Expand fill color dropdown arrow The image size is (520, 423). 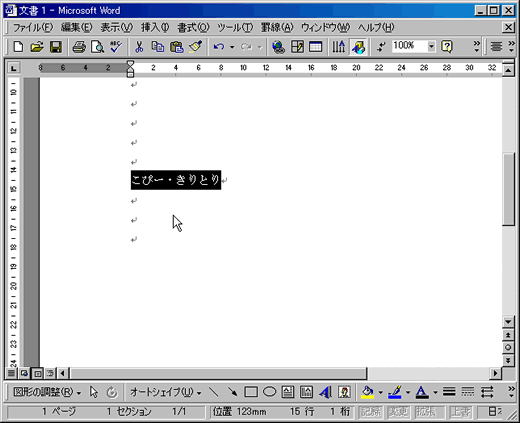(380, 392)
